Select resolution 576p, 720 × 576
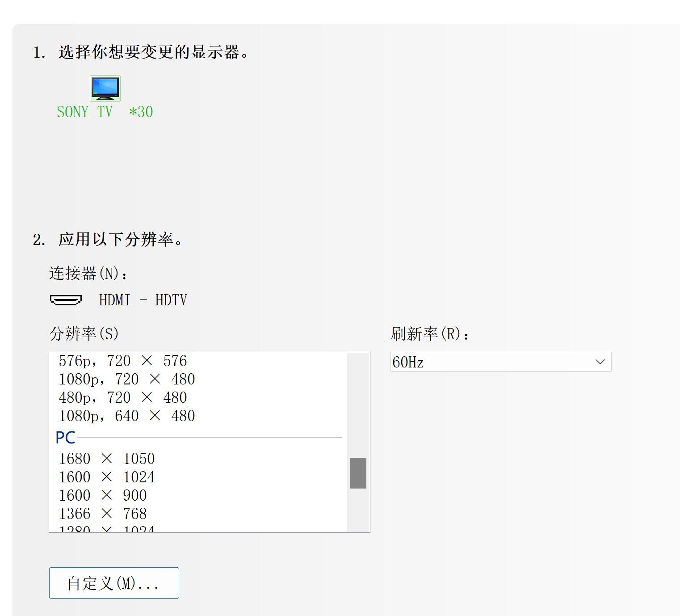The height and width of the screenshot is (616, 680). coord(122,361)
